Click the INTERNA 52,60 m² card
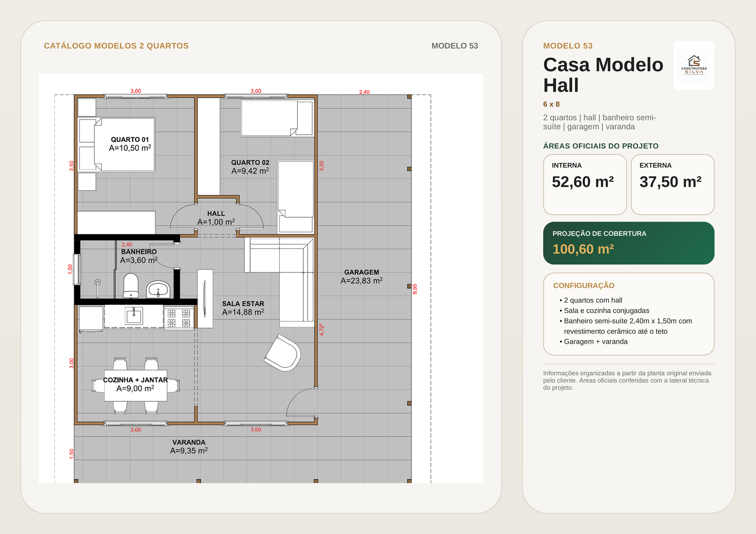The width and height of the screenshot is (756, 534). pos(585,185)
